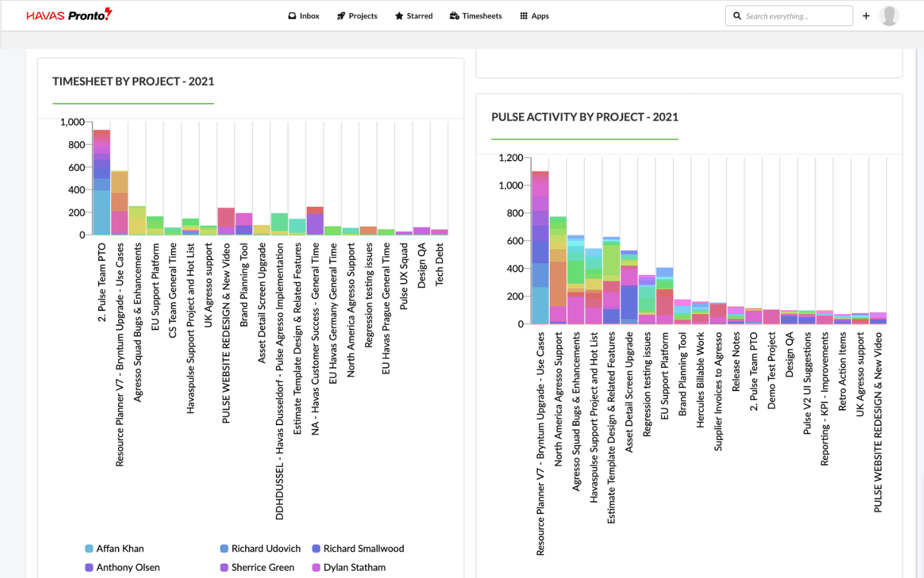Viewport: 924px width, 578px height.
Task: Click Pulse Activity By Project - 2021 heading
Action: coord(585,117)
